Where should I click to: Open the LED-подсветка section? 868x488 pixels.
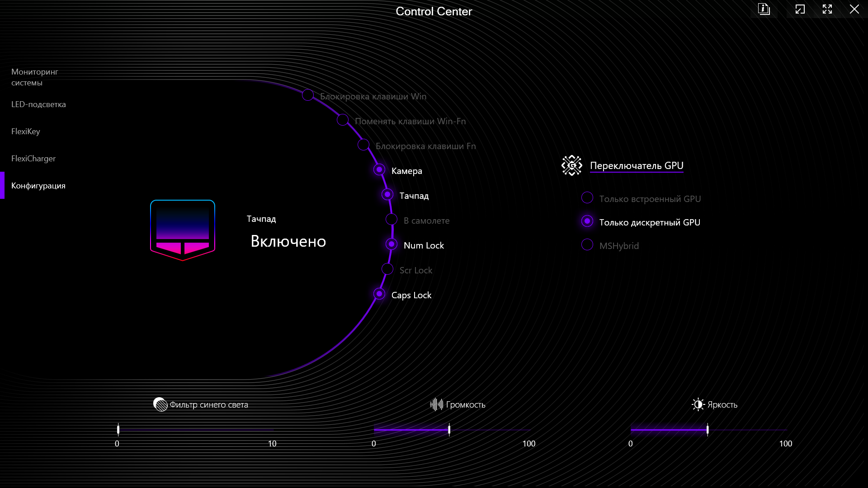[38, 104]
